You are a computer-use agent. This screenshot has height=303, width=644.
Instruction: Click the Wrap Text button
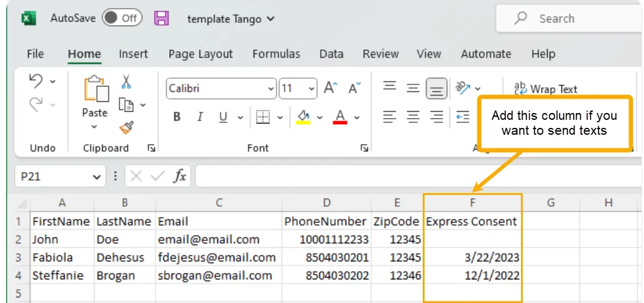point(546,89)
